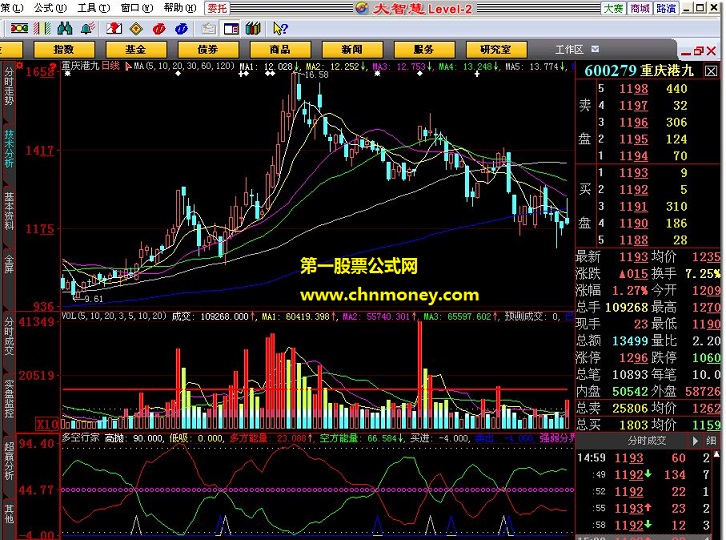Image resolution: width=726 pixels, height=540 pixels.
Task: Open the alarm bell alert tool
Action: [88, 29]
